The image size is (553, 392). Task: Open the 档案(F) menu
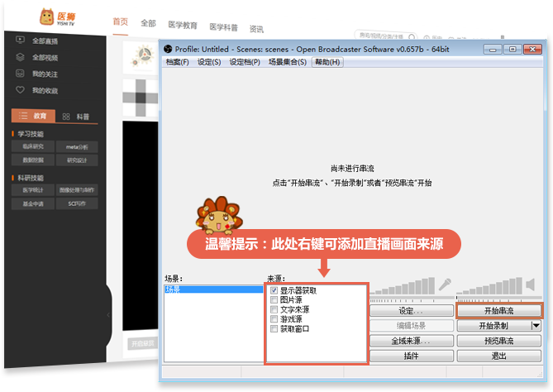point(178,62)
